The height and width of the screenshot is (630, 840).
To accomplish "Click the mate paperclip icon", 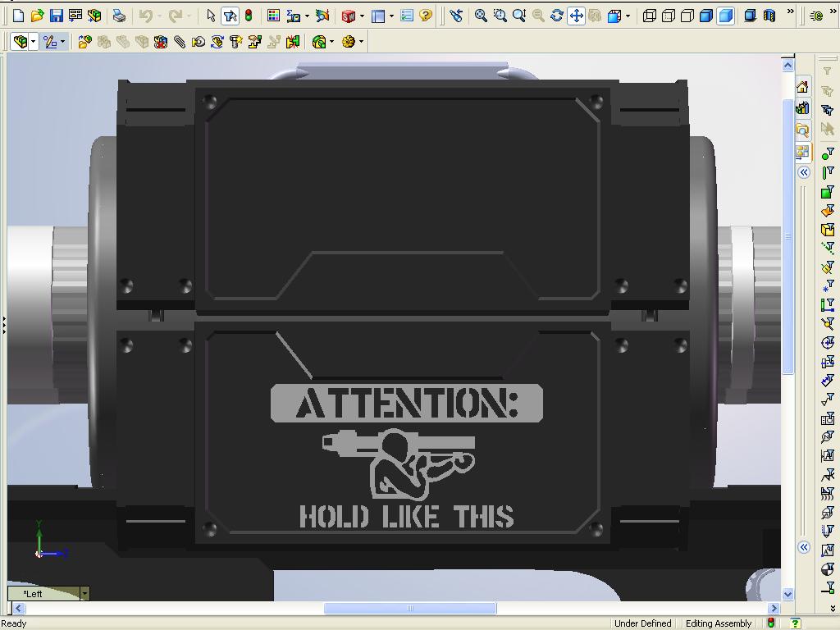I will pyautogui.click(x=180, y=41).
